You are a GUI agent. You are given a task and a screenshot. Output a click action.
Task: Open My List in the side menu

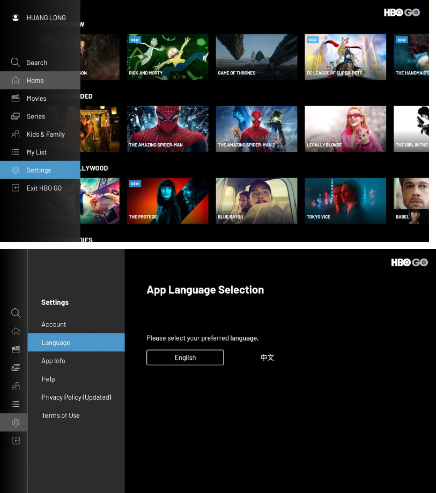coord(40,152)
